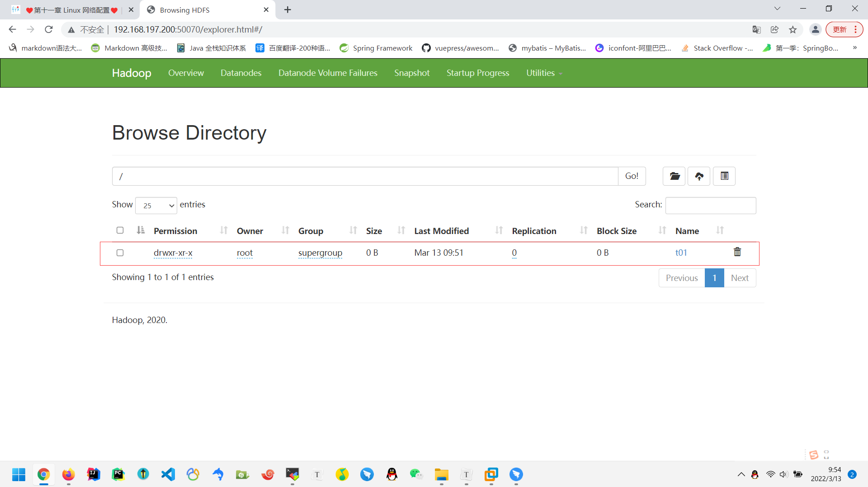The width and height of the screenshot is (868, 487).
Task: Open the Google Translate icon in the address bar
Action: click(756, 29)
